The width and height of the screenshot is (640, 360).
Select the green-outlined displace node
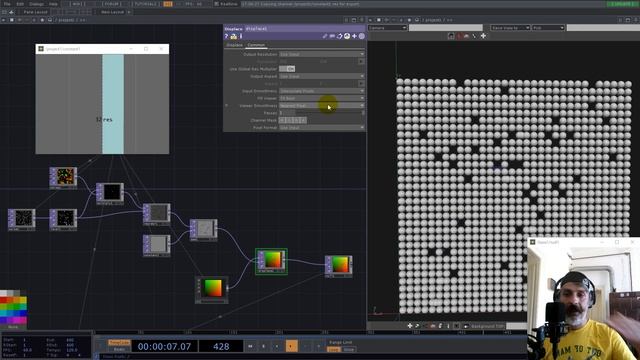point(271,261)
